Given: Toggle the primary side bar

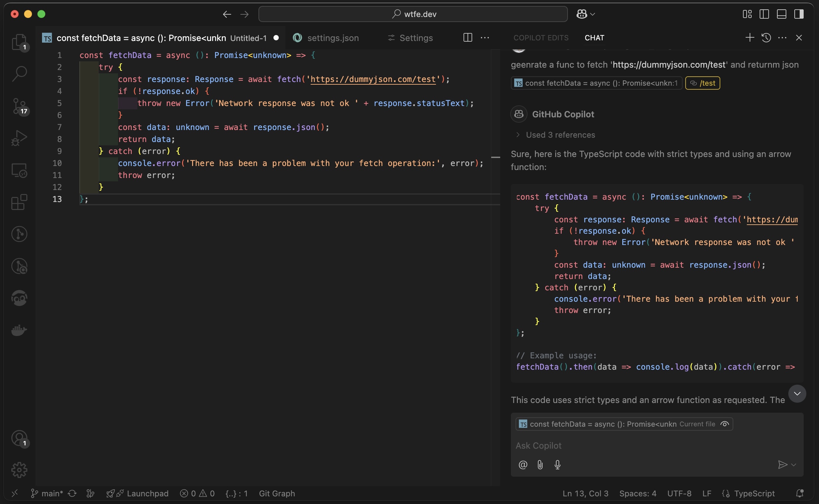Looking at the screenshot, I should (x=764, y=14).
